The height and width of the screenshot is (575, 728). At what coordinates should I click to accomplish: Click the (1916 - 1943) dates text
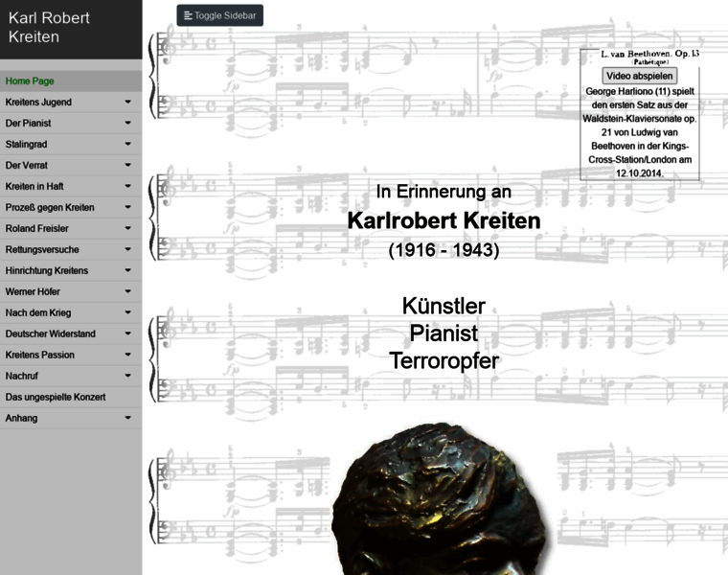[444, 250]
